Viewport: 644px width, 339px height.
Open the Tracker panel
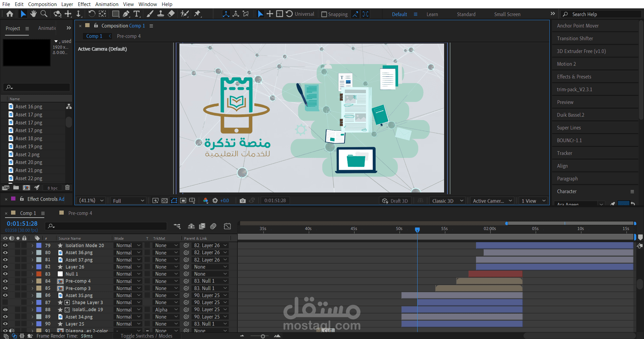(x=565, y=153)
